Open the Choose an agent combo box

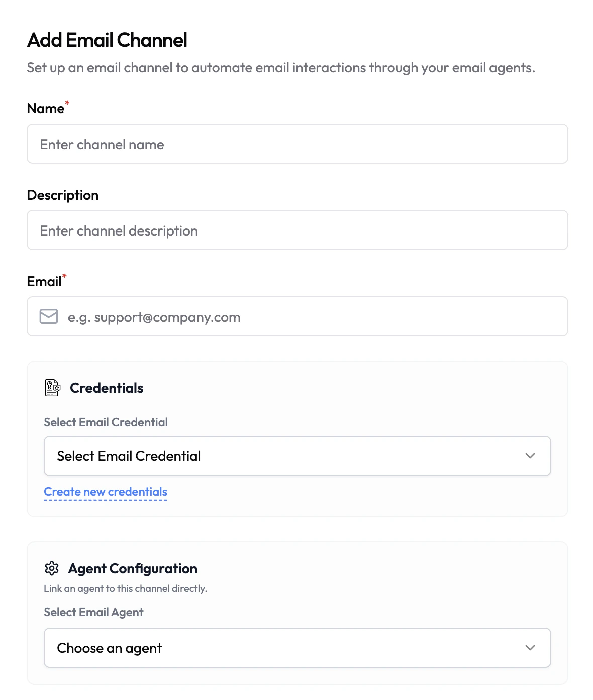(x=286, y=648)
